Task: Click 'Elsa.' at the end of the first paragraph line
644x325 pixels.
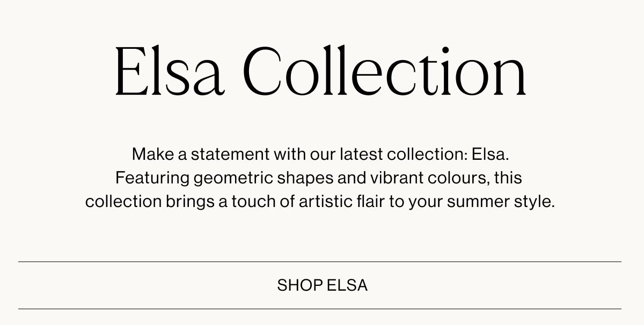Action: [x=490, y=154]
